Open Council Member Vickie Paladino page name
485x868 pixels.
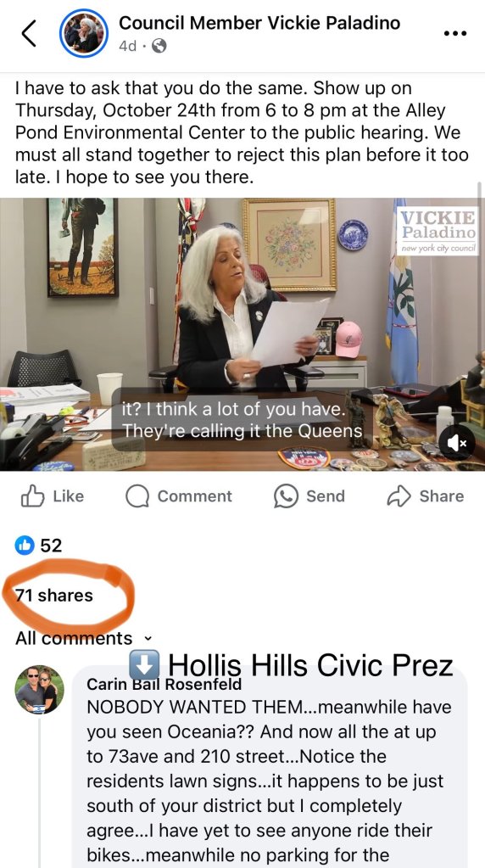point(259,23)
